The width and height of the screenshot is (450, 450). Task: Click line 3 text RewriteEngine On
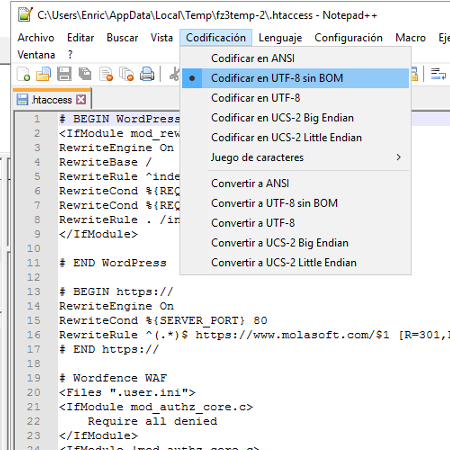pos(116,148)
